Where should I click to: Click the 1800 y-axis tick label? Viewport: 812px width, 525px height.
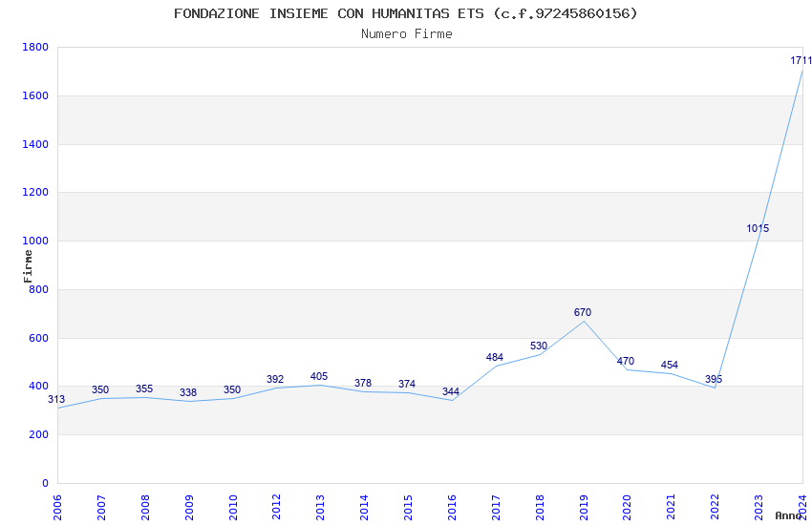pos(35,47)
